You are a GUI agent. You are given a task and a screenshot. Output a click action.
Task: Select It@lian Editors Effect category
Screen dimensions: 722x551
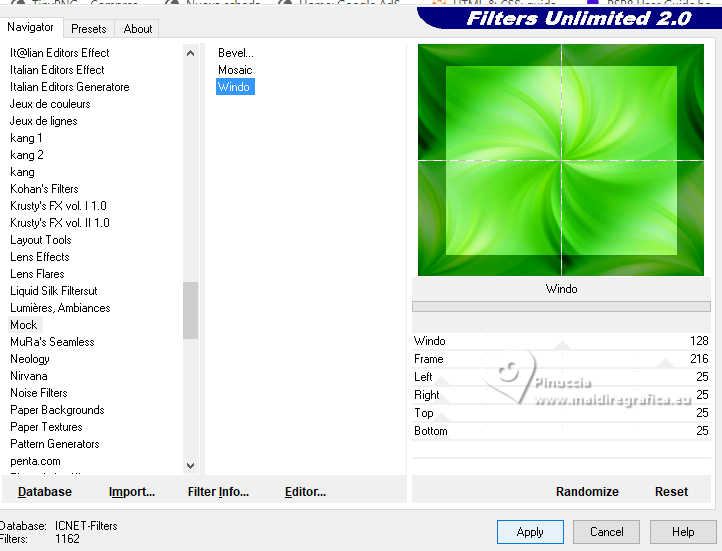pos(59,53)
